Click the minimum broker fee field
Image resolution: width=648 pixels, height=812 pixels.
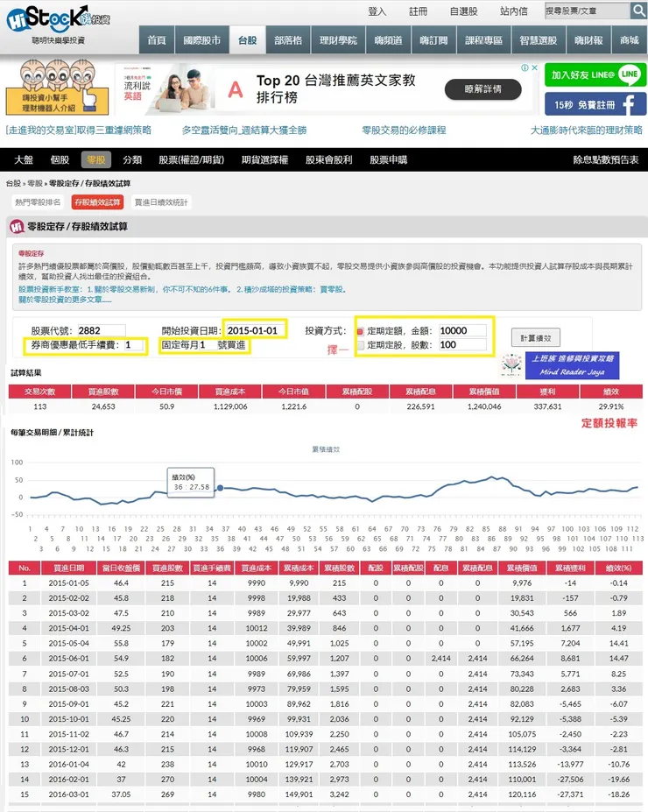(x=133, y=345)
